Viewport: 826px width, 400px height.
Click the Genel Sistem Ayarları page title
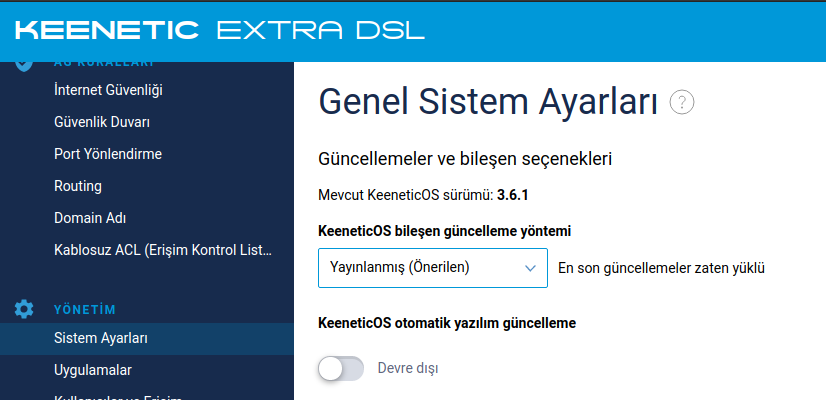click(x=488, y=102)
